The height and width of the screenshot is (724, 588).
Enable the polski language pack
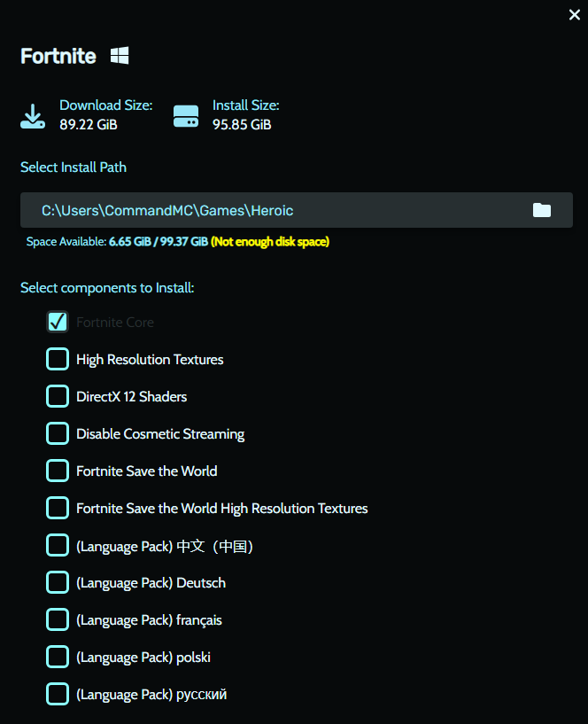(x=58, y=657)
